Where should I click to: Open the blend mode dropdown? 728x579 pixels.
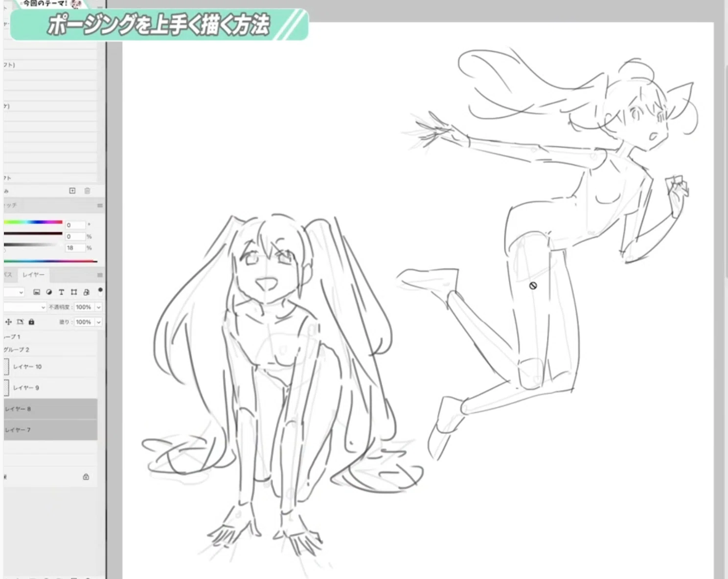coord(24,307)
